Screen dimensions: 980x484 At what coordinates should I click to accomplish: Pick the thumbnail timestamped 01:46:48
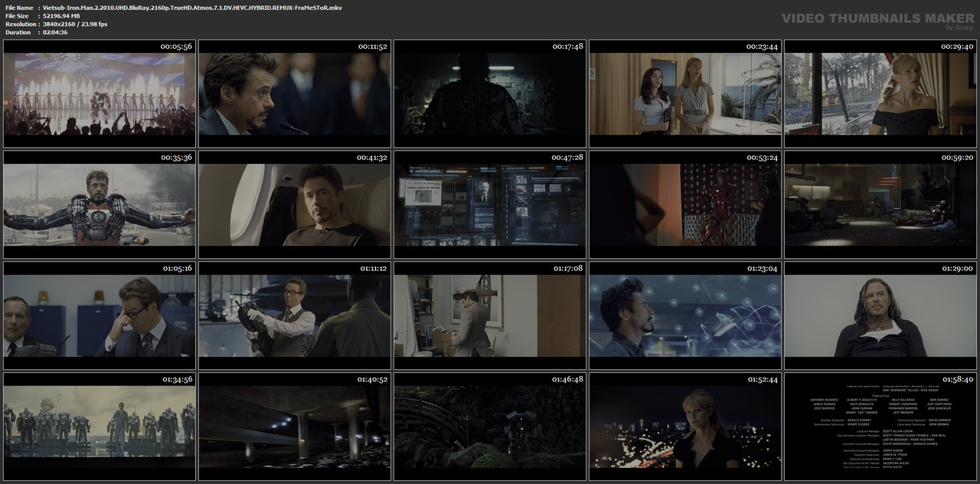[490, 427]
